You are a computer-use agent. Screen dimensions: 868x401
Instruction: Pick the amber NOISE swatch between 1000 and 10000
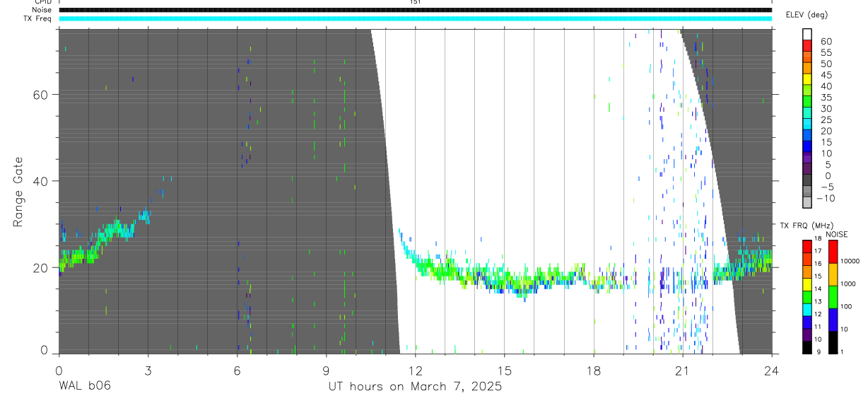[x=833, y=274]
